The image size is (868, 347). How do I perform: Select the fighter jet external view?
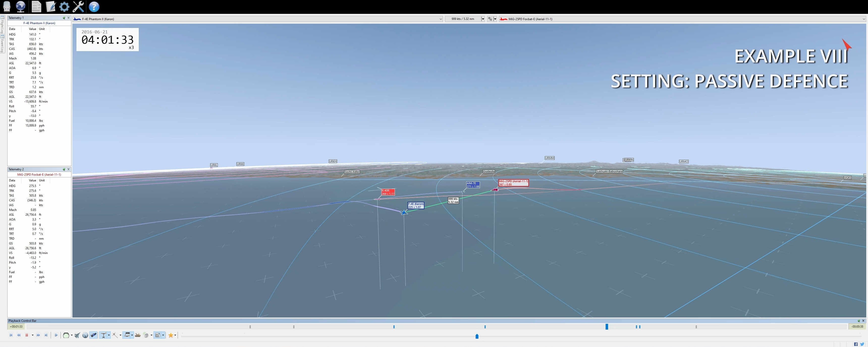[x=77, y=335]
